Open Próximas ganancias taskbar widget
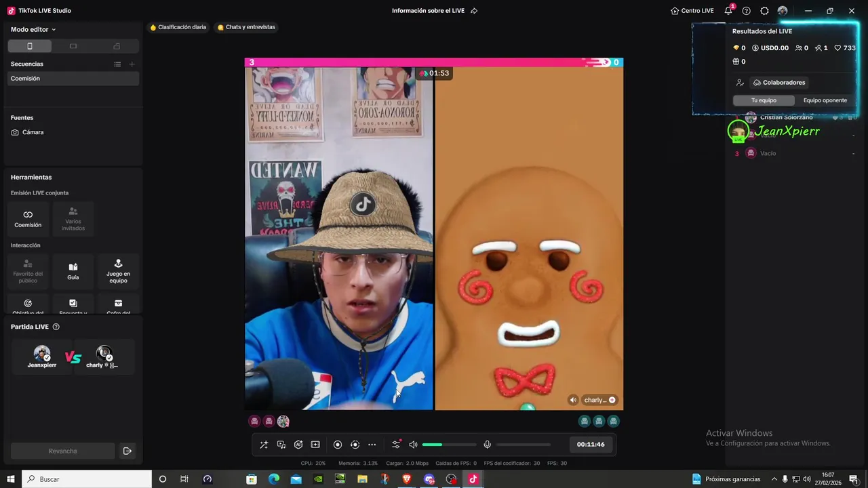 coord(726,479)
